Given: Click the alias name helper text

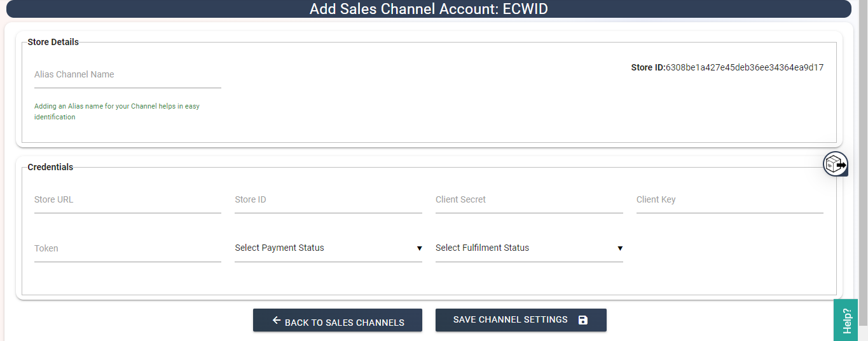Looking at the screenshot, I should click(x=117, y=112).
